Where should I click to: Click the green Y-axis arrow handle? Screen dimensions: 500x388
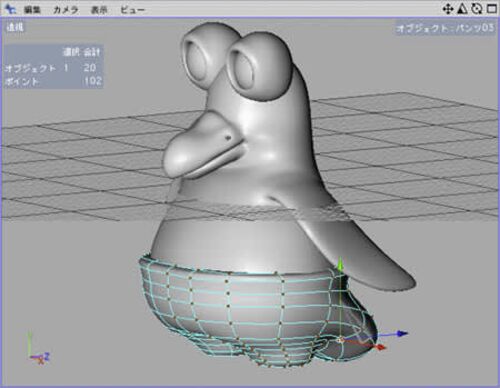(340, 264)
